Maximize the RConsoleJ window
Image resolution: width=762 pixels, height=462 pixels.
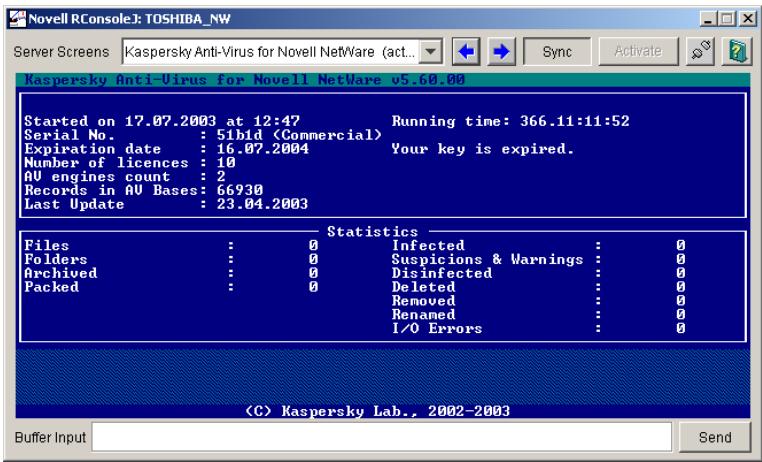(727, 19)
